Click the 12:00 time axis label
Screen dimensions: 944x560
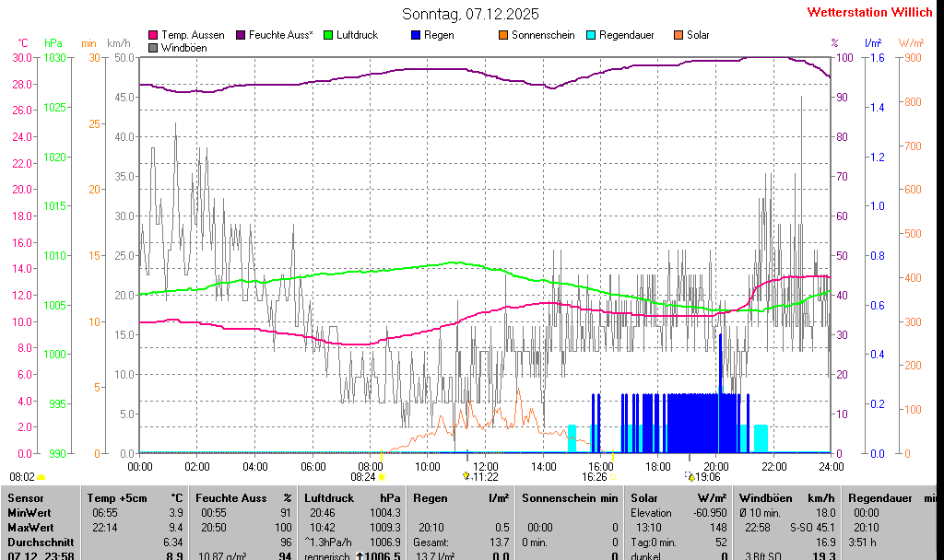[485, 467]
